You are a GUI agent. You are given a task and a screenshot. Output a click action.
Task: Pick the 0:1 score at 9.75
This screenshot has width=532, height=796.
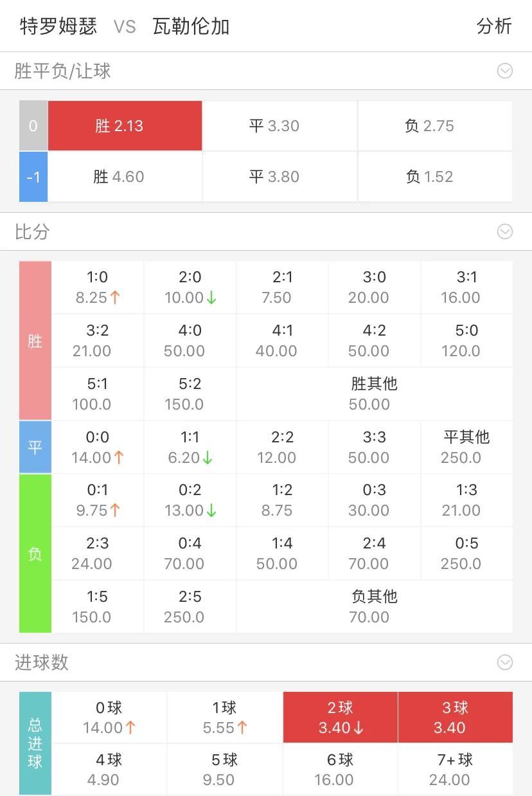tap(98, 500)
